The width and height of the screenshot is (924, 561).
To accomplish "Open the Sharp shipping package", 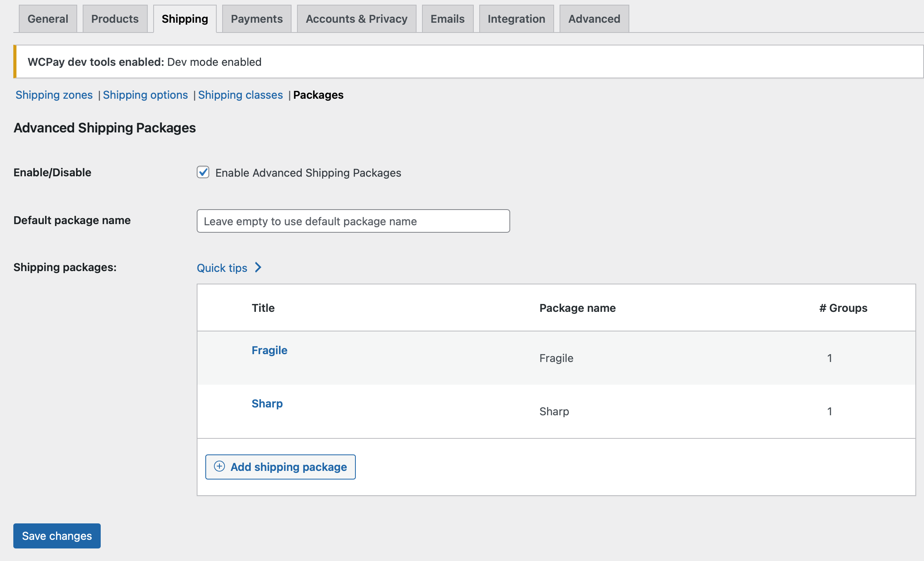I will [267, 404].
